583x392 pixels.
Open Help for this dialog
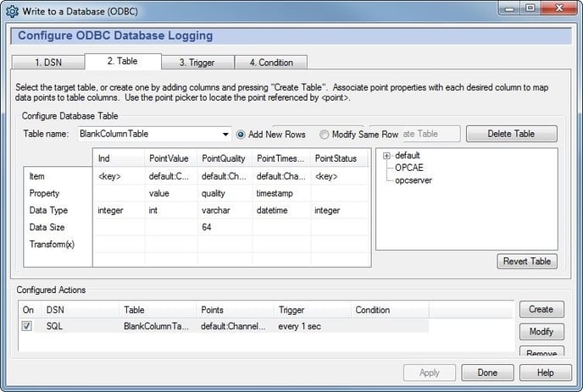pyautogui.click(x=545, y=373)
